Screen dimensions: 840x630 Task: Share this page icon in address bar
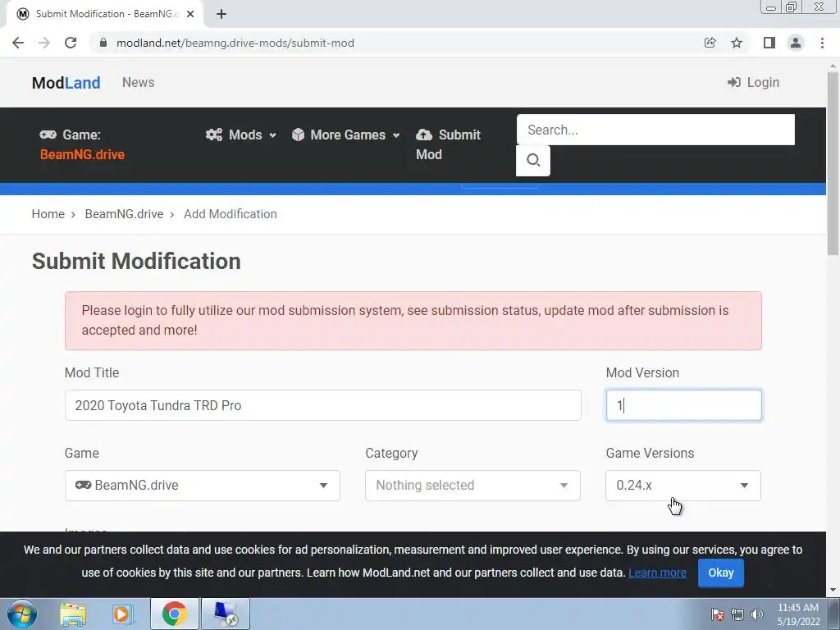710,43
